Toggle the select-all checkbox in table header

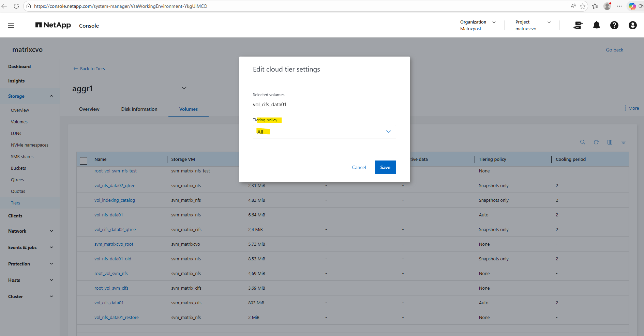84,161
